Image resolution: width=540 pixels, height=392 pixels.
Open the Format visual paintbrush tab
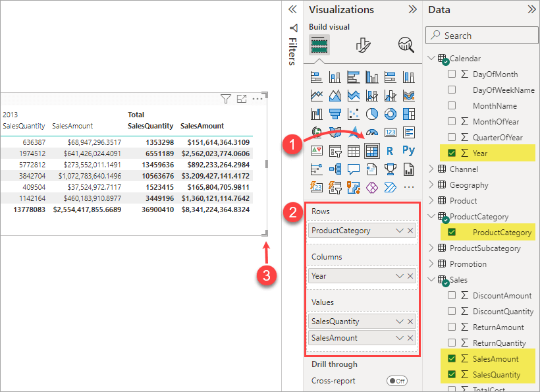(x=363, y=45)
